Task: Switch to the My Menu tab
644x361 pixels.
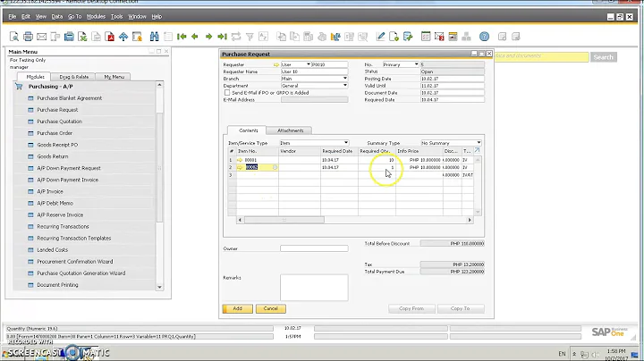Action: [114, 77]
